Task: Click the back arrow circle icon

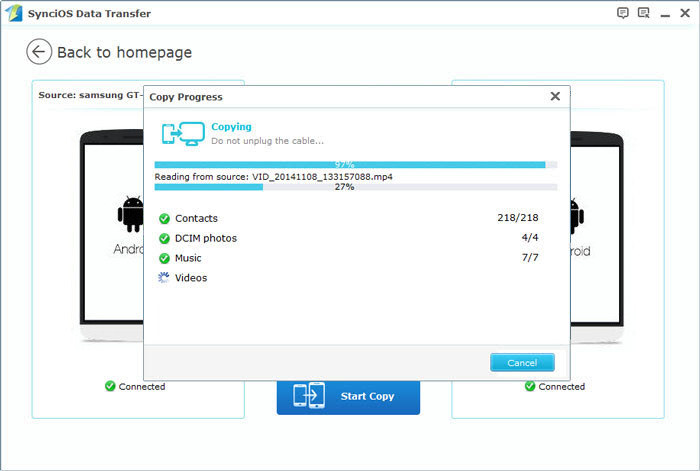Action: click(39, 52)
